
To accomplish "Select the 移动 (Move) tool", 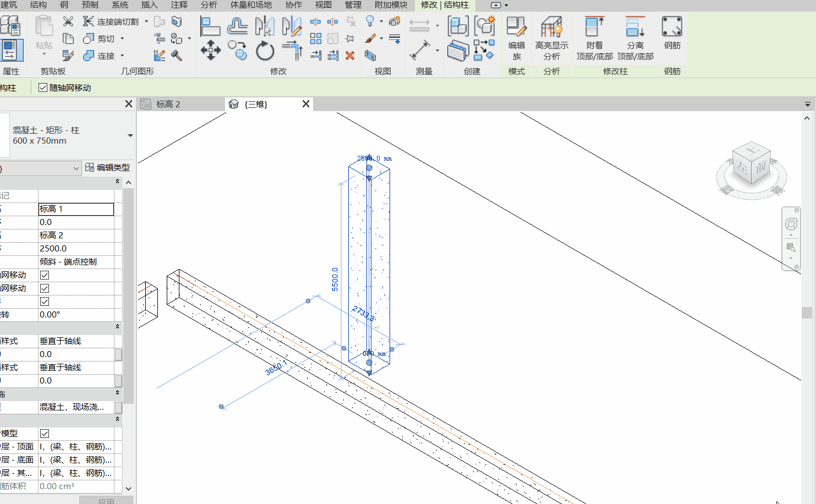I will (210, 50).
